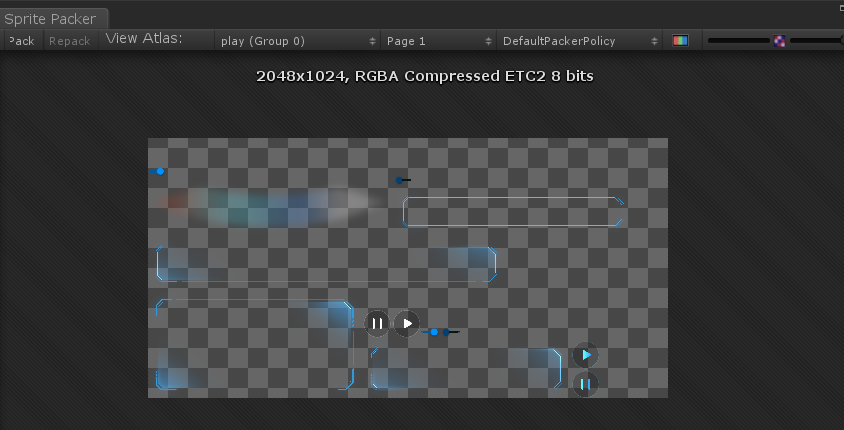Select the dark circular pause sprite
The image size is (844, 430).
tap(377, 323)
